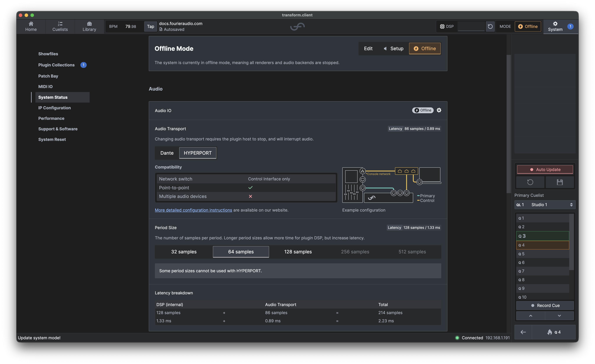The image size is (595, 364).
Task: Open Showfiles section
Action: pos(48,54)
